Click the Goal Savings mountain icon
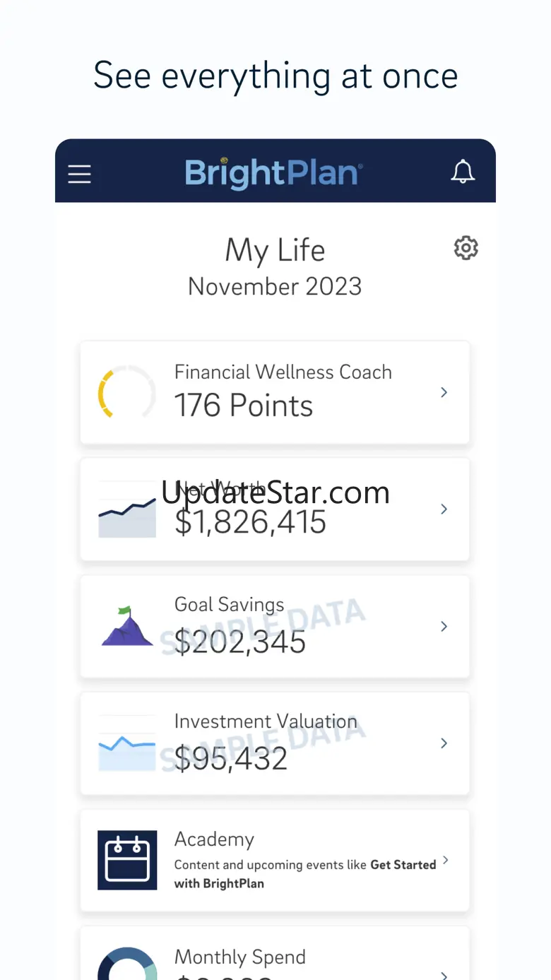The image size is (551, 980). [x=126, y=626]
